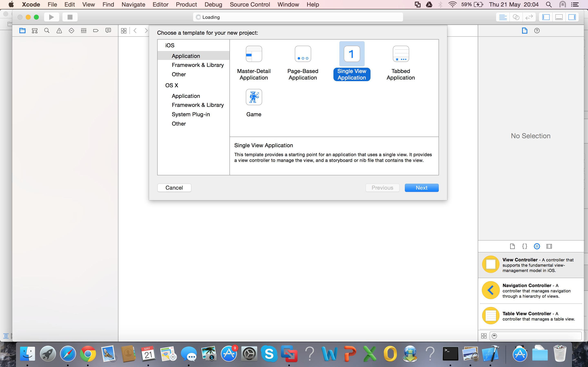The width and height of the screenshot is (588, 367).
Task: Toggle the Navigator panel visibility
Action: [x=546, y=17]
